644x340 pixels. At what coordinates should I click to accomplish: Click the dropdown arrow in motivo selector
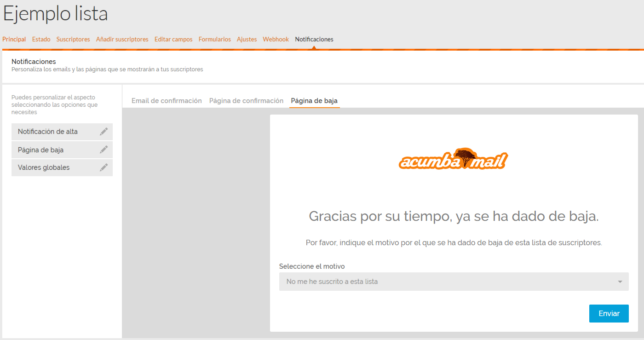click(x=620, y=282)
